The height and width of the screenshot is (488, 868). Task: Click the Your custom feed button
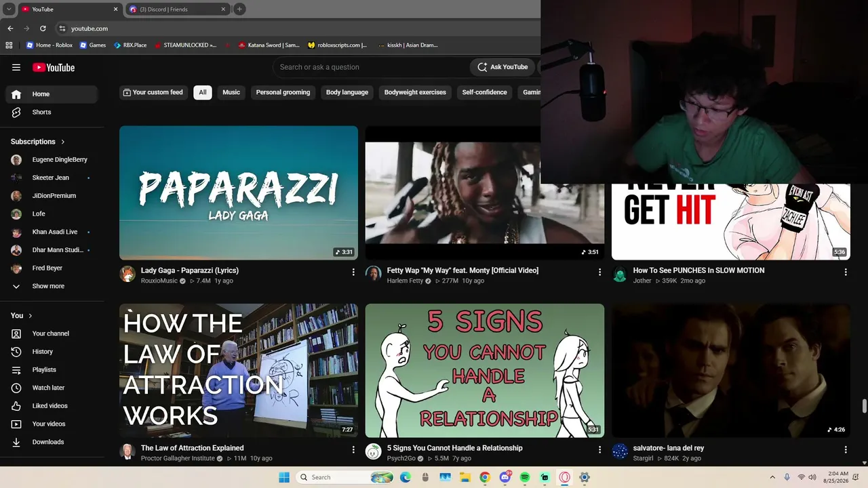pyautogui.click(x=153, y=92)
